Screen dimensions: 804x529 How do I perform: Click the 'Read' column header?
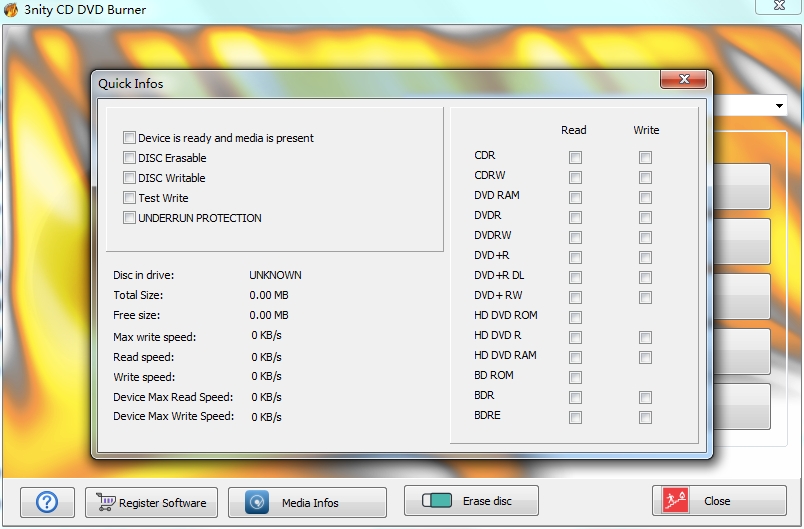pyautogui.click(x=574, y=130)
